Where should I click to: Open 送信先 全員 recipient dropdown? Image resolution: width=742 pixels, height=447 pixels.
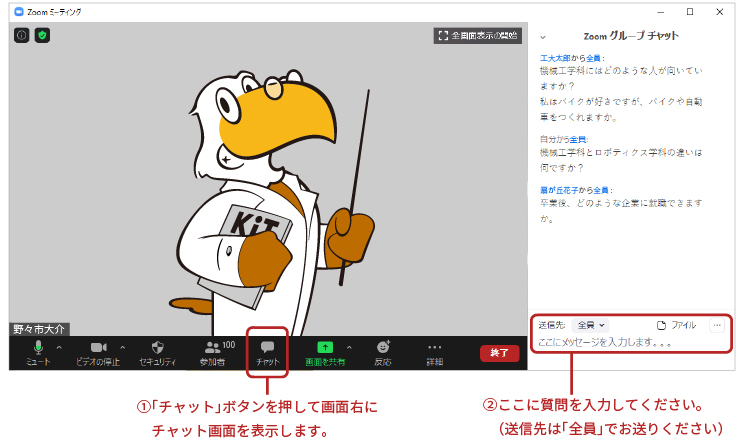[x=590, y=325]
